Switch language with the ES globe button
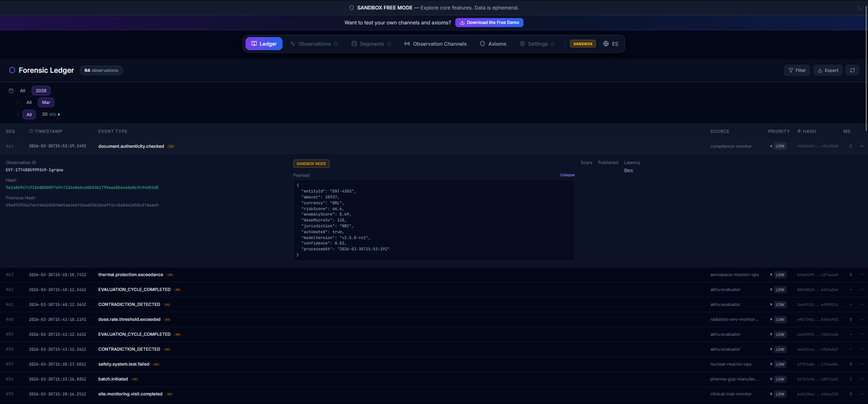Image resolution: width=868 pixels, height=404 pixels. (x=611, y=44)
